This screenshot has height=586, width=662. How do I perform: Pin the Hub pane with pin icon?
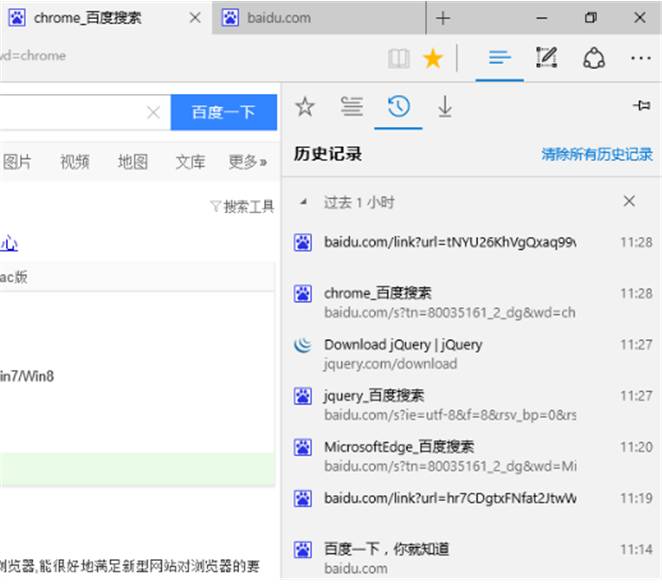point(641,105)
